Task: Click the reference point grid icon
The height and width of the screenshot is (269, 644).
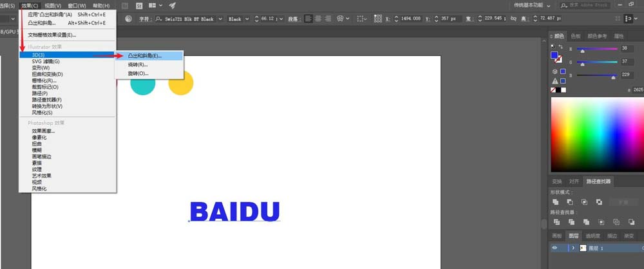Action: tap(378, 19)
